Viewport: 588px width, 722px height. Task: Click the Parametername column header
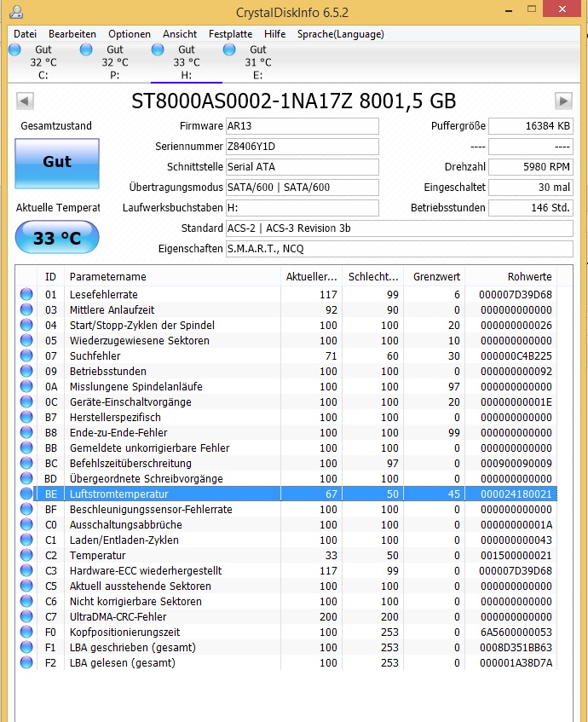[x=172, y=277]
